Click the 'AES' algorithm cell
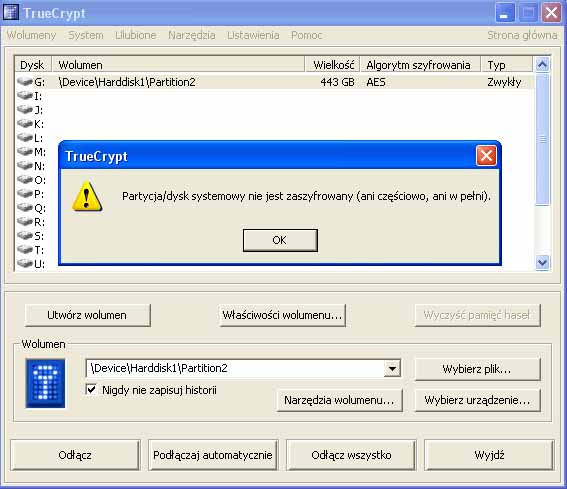The width and height of the screenshot is (567, 489). click(x=376, y=82)
